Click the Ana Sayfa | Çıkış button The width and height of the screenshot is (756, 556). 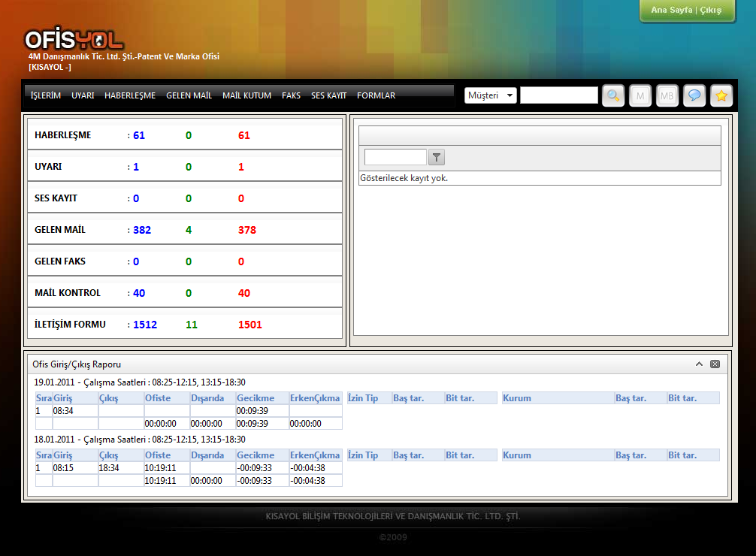(x=686, y=11)
